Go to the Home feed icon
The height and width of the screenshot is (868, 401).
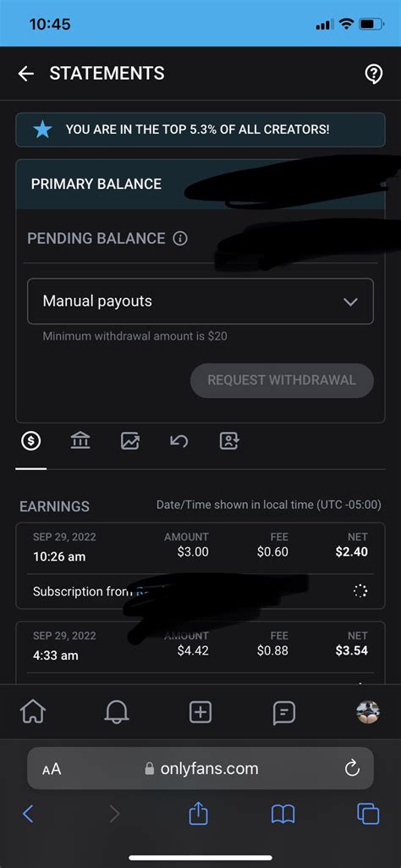pos(33,711)
